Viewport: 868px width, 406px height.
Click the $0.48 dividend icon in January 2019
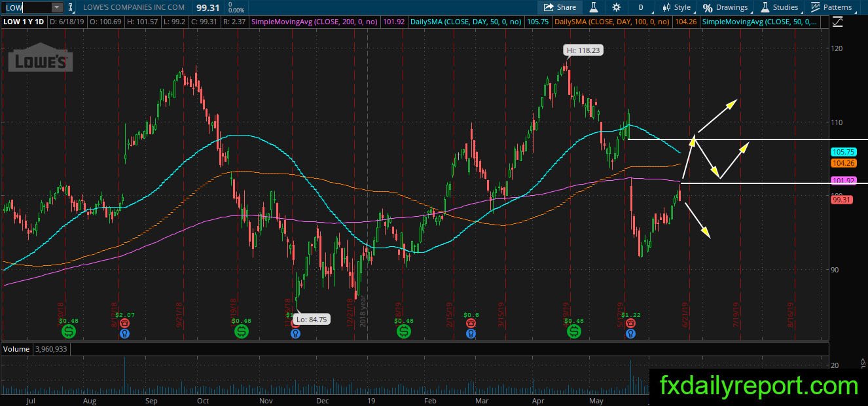[405, 332]
